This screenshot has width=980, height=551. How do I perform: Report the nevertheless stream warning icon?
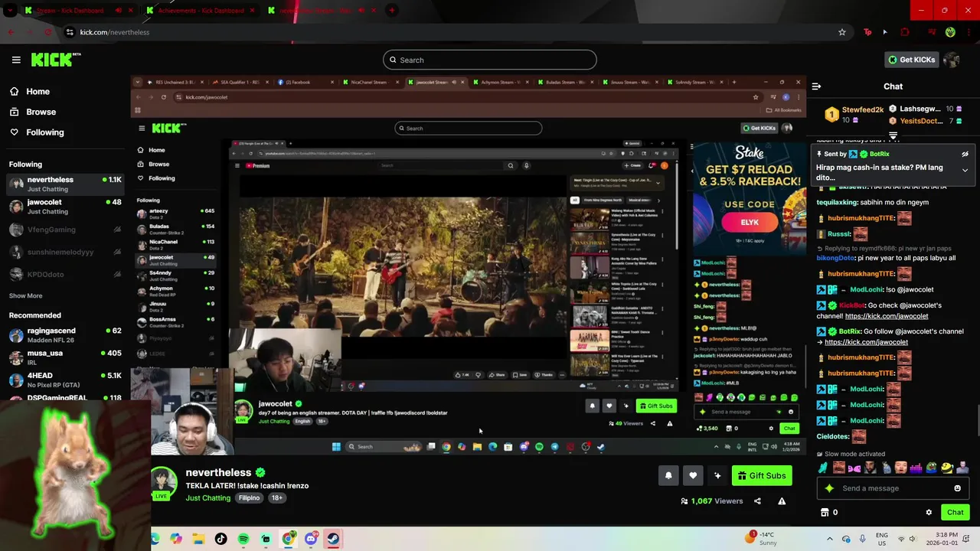tap(782, 501)
